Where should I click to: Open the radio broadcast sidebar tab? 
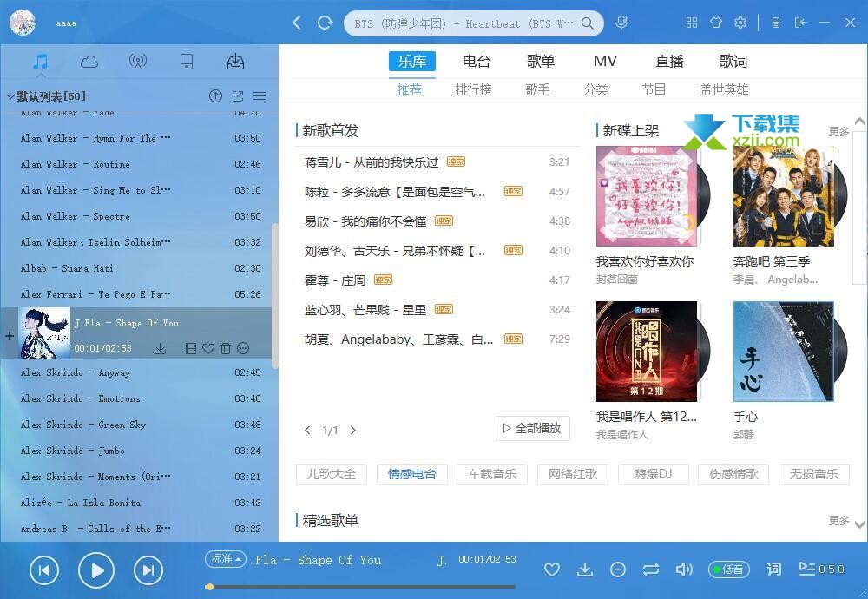138,62
